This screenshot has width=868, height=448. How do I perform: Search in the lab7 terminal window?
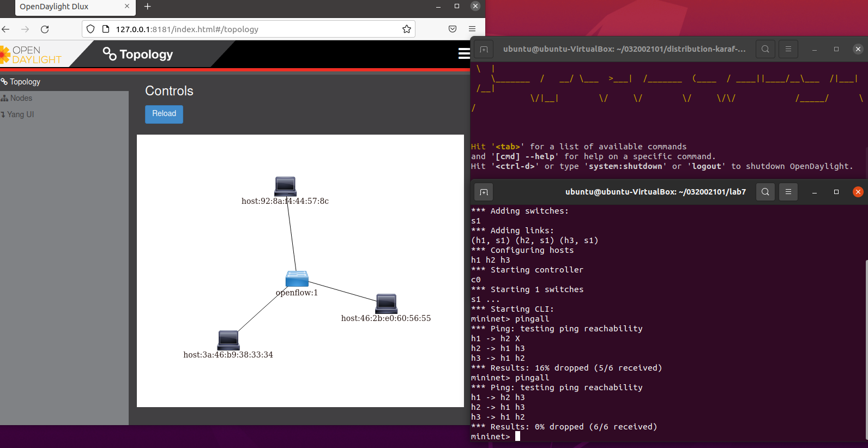765,192
